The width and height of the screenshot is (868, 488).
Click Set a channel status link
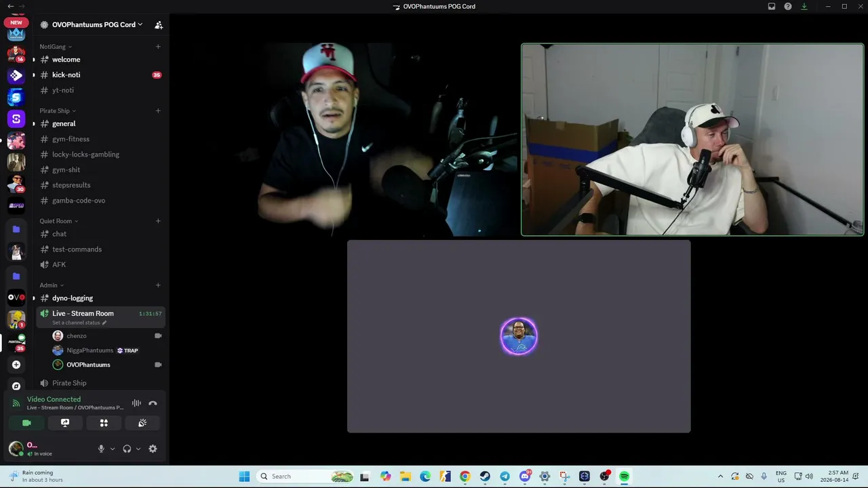79,323
